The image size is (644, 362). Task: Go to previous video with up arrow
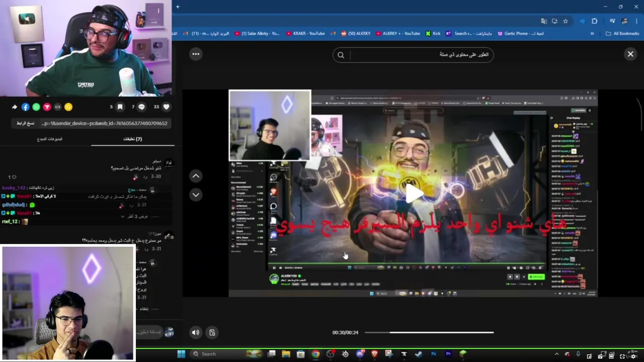(x=196, y=176)
